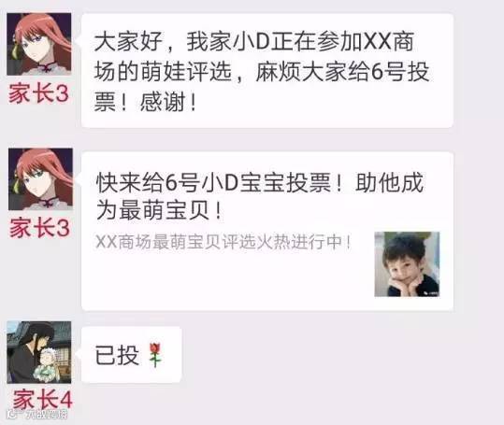Tap the rose emoji in the 已投 reply

tap(155, 355)
